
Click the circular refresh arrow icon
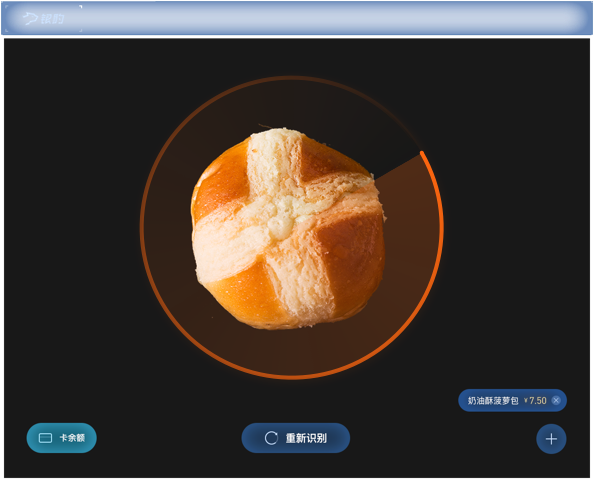pos(271,438)
